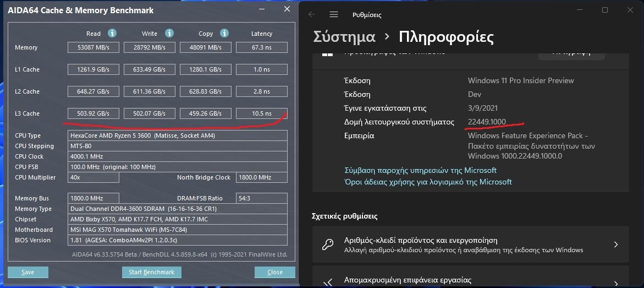The image size is (644, 288).
Task: Click the edition text Windows 11 Pro Insider Preview
Action: point(521,80)
